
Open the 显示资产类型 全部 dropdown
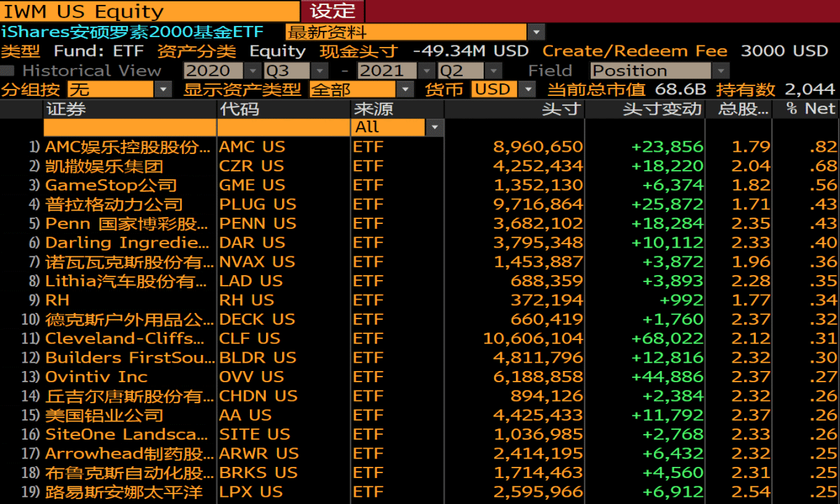click(x=405, y=90)
